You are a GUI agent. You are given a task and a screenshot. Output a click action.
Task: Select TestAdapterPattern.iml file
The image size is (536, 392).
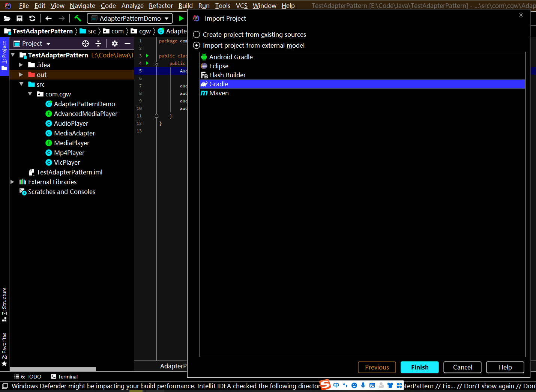(69, 172)
